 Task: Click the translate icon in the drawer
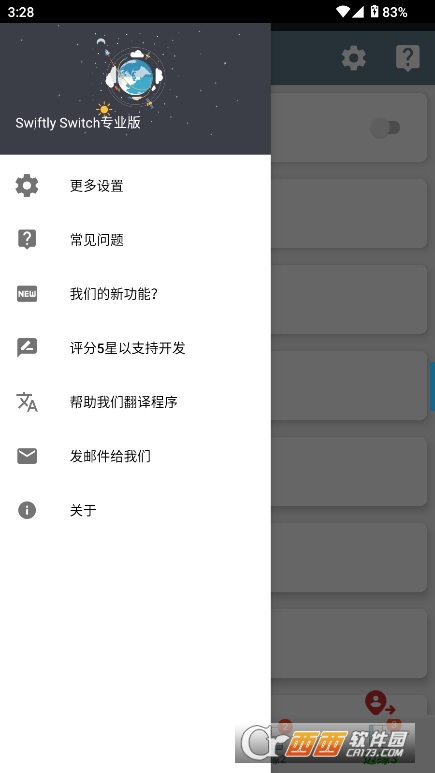27,402
